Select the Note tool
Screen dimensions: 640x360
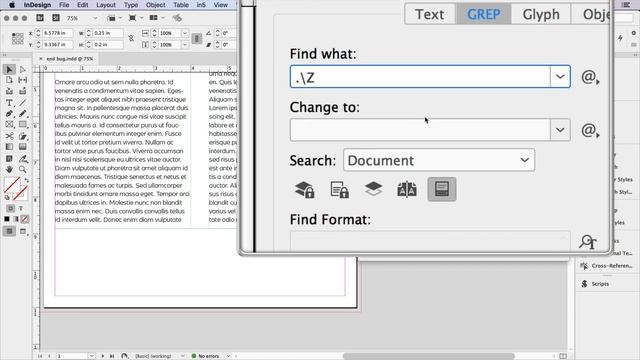(x=10, y=158)
